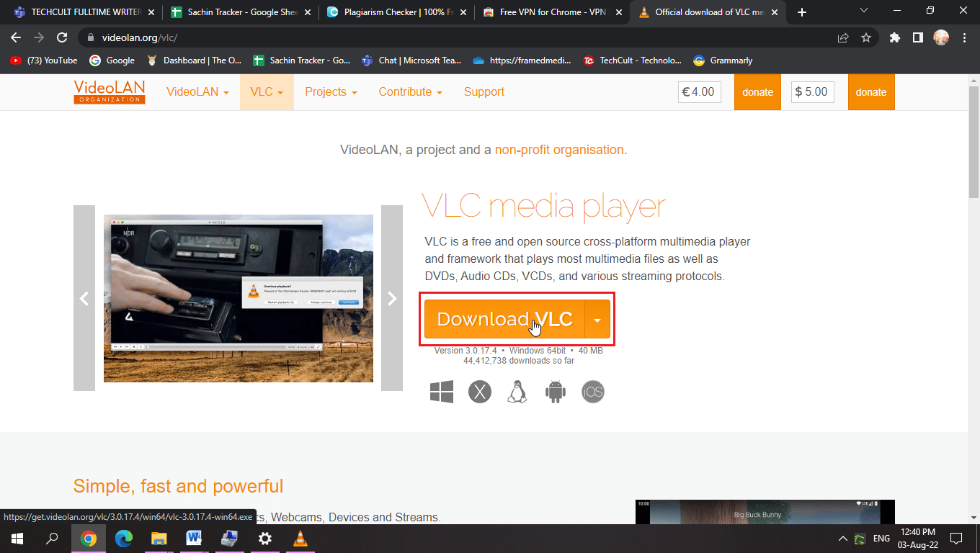Switch to Free VPN for Chrome tab
980x553 pixels.
(553, 12)
